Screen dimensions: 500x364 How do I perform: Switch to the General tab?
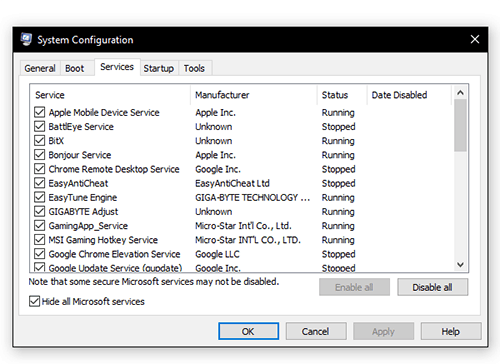40,68
